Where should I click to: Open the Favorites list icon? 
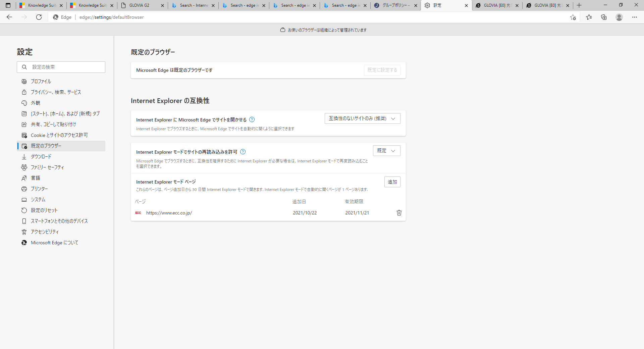click(x=589, y=17)
